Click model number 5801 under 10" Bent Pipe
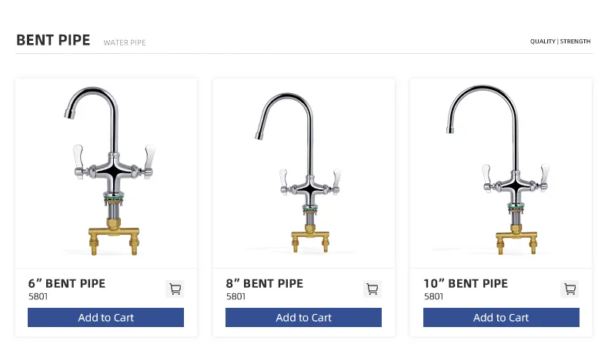The height and width of the screenshot is (364, 608). [434, 296]
